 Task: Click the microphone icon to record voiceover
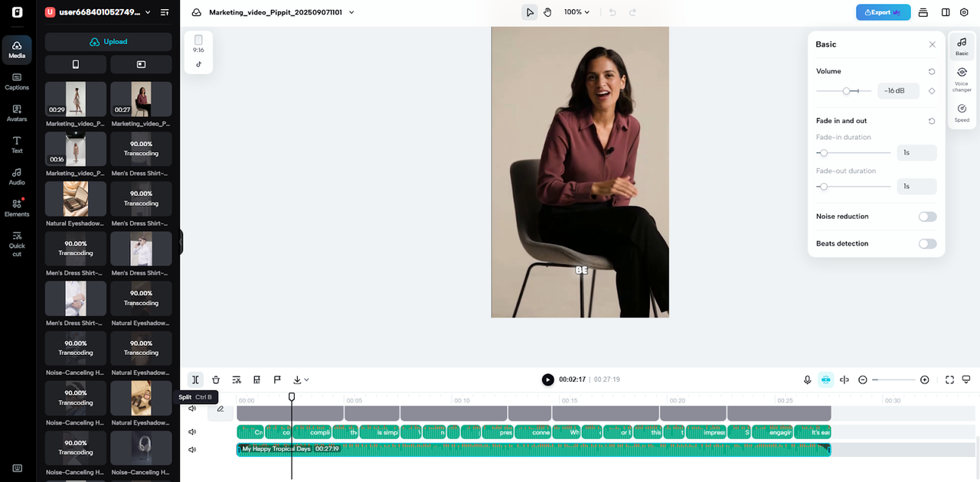807,379
